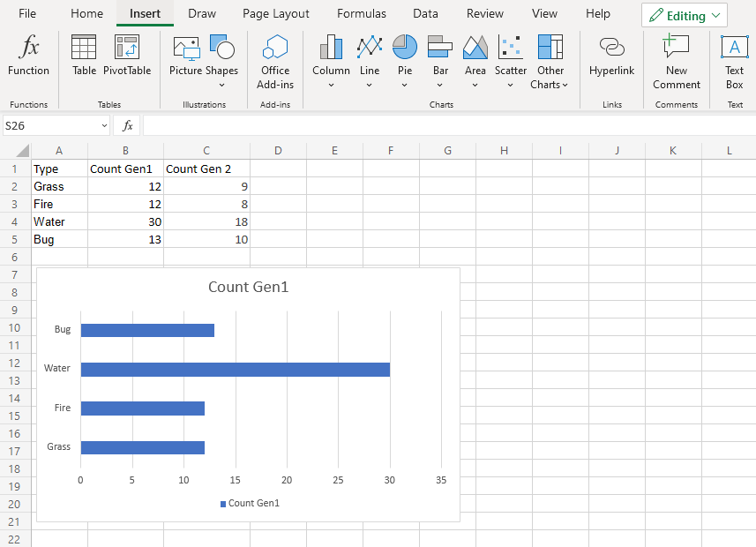Screen dimensions: 756x547
Task: Expand the Column chart options
Action: (x=331, y=85)
